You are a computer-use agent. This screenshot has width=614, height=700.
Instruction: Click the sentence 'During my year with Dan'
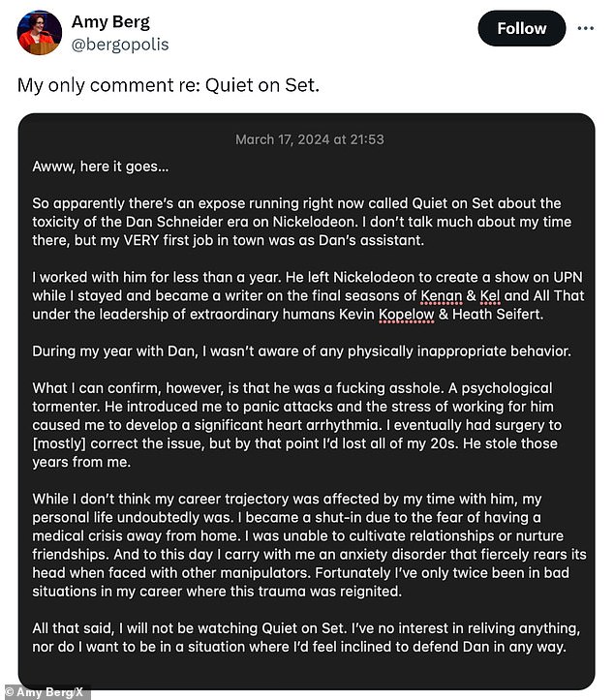[301, 351]
